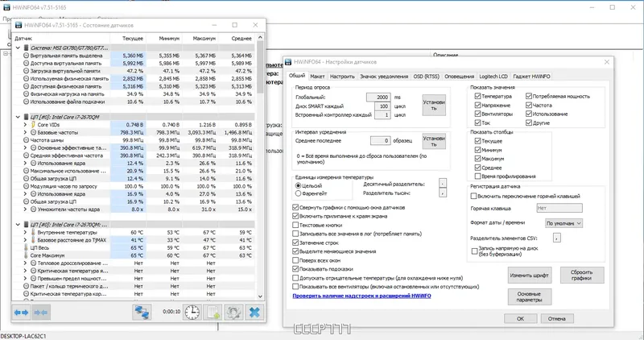Image resolution: width=644 pixels, height=340 pixels.
Task: Click chip icon of Система: MSI GX780 group
Action: click(x=27, y=48)
